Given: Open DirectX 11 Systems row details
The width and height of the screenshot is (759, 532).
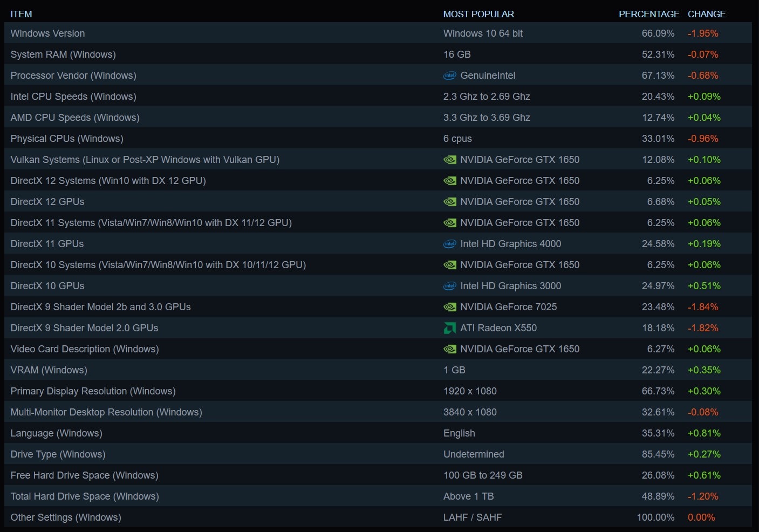Looking at the screenshot, I should (x=378, y=222).
